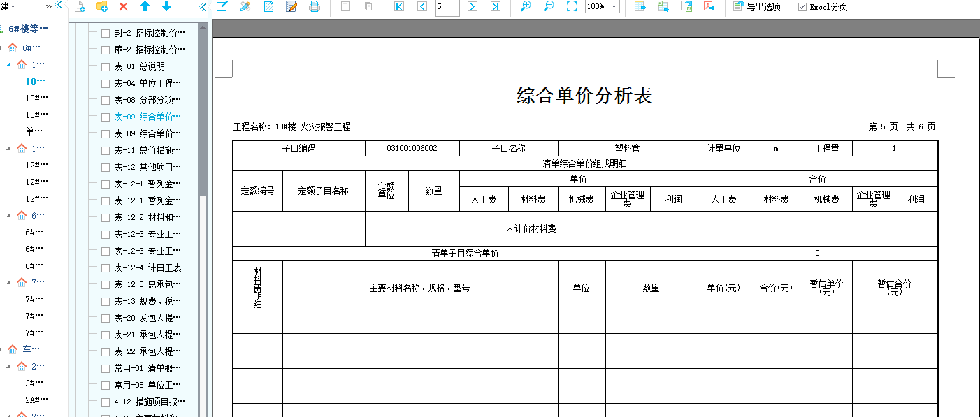Check the 封-2 招标控制价 checkbox
This screenshot has height=417, width=980.
pyautogui.click(x=106, y=33)
